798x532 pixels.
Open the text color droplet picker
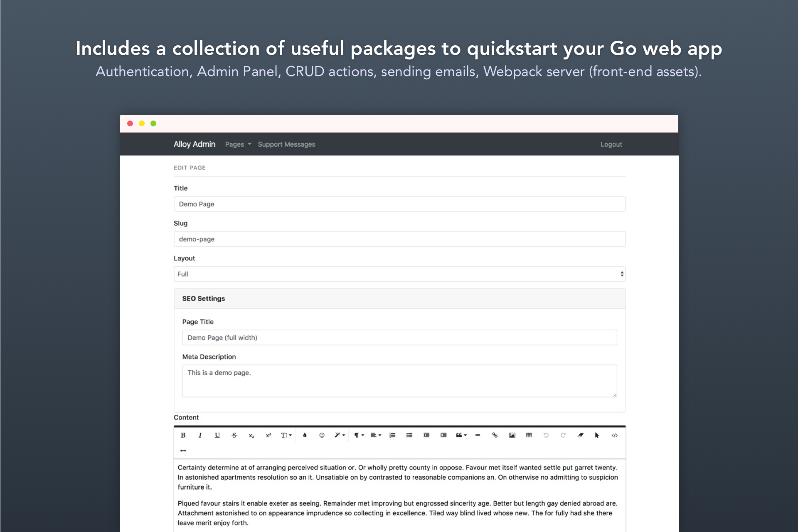tap(305, 435)
